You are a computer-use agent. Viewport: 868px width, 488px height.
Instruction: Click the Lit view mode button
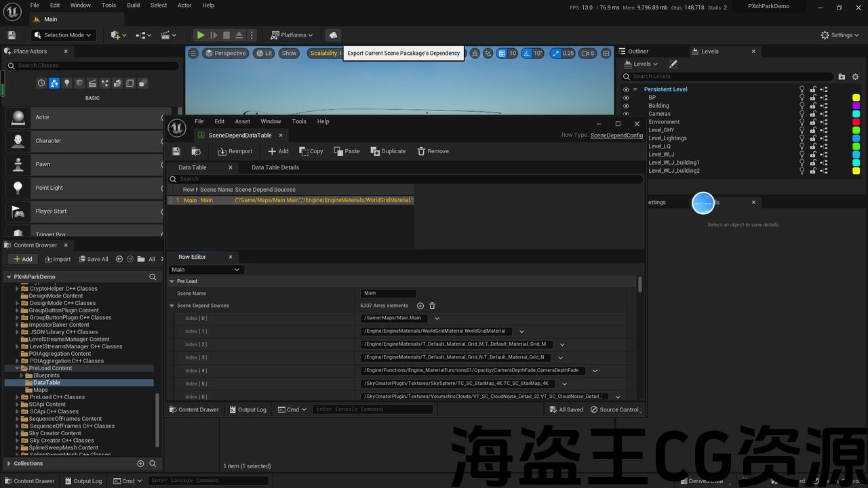264,54
